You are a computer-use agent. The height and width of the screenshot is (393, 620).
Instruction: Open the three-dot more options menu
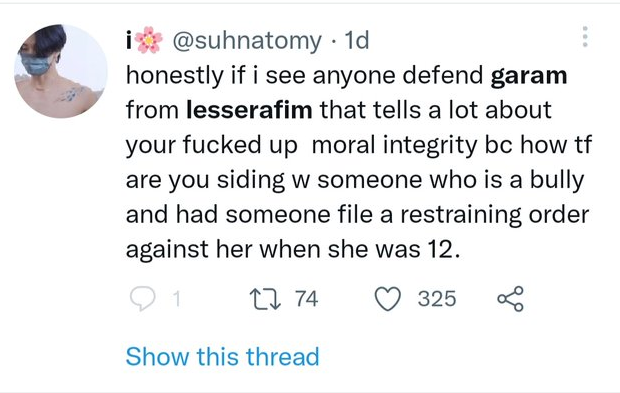585,37
